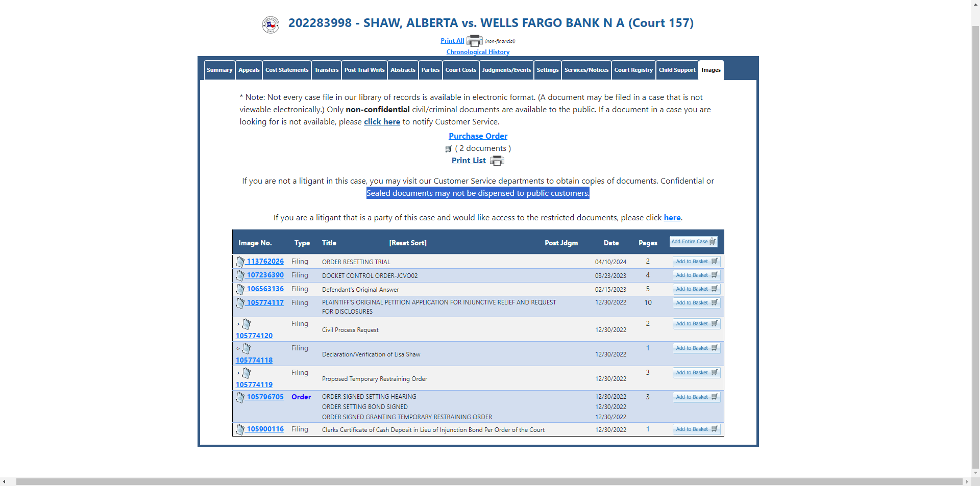The width and height of the screenshot is (980, 486).
Task: Click the horizontal scrollbar at page bottom
Action: tap(489, 481)
